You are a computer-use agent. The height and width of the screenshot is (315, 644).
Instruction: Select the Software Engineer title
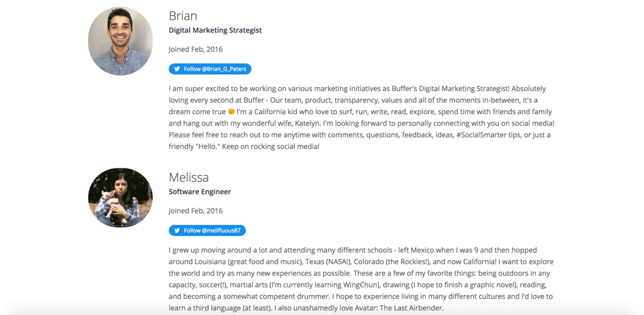tap(200, 192)
